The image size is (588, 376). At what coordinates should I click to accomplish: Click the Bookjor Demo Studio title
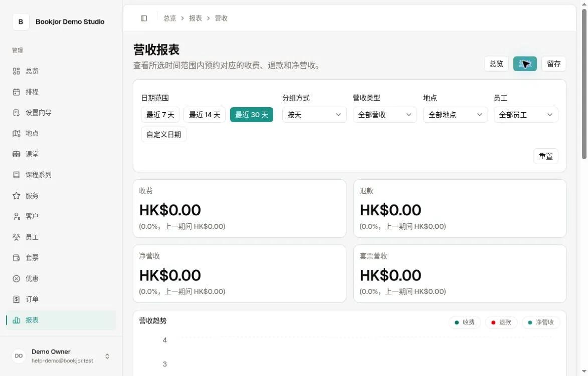tap(70, 22)
